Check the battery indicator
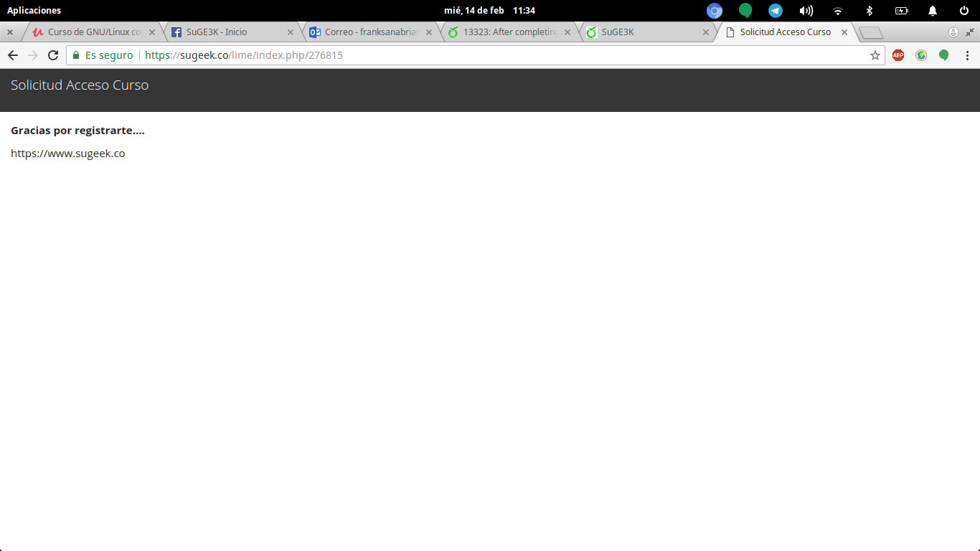This screenshot has width=980, height=551. pyautogui.click(x=902, y=11)
